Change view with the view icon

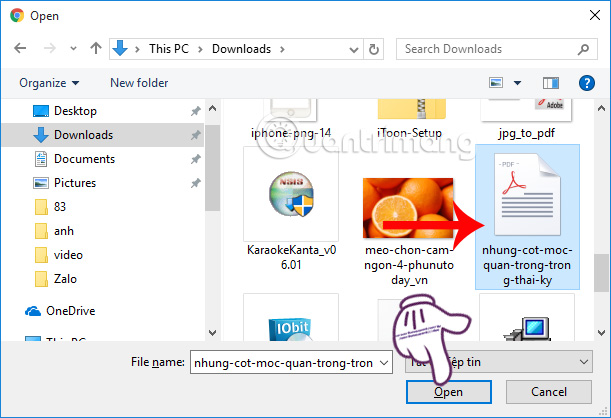pos(496,83)
